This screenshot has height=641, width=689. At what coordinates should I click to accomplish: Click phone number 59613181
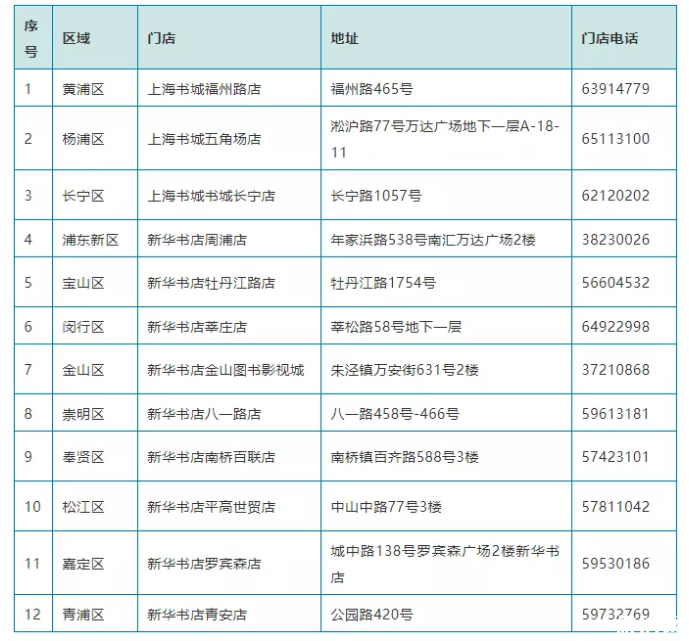[x=615, y=414]
